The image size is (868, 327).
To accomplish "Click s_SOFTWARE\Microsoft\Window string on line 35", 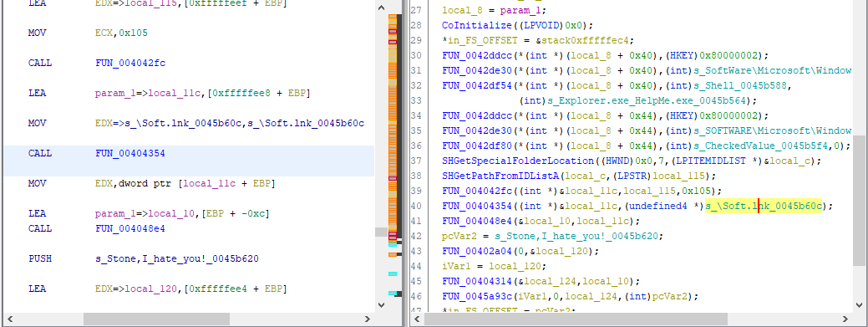I will point(772,130).
